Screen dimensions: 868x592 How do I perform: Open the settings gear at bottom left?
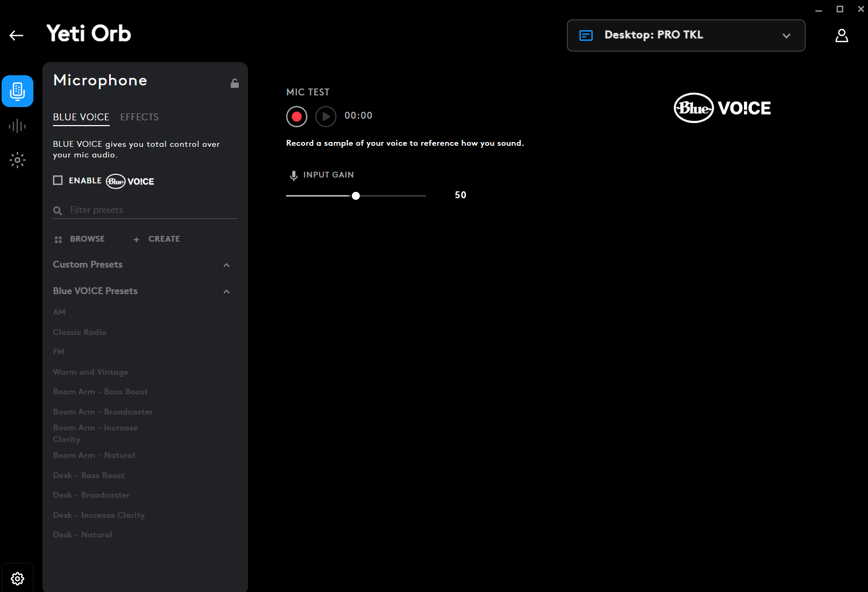tap(17, 578)
